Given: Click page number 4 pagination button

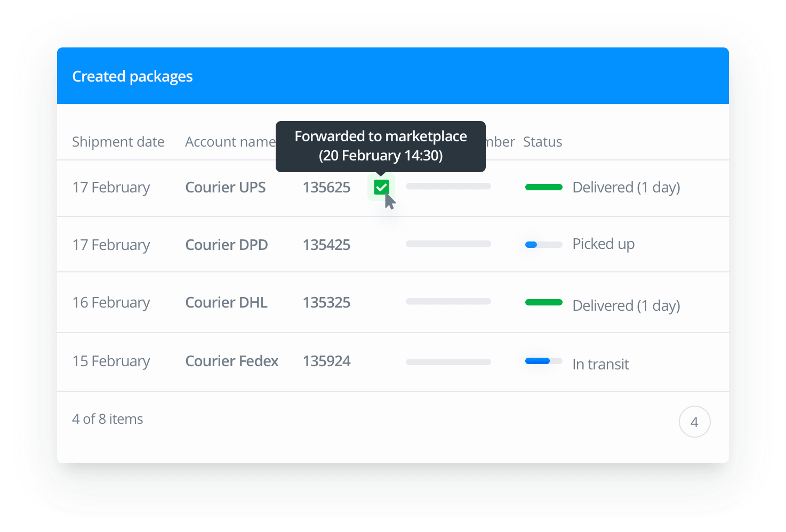Looking at the screenshot, I should click(x=694, y=422).
